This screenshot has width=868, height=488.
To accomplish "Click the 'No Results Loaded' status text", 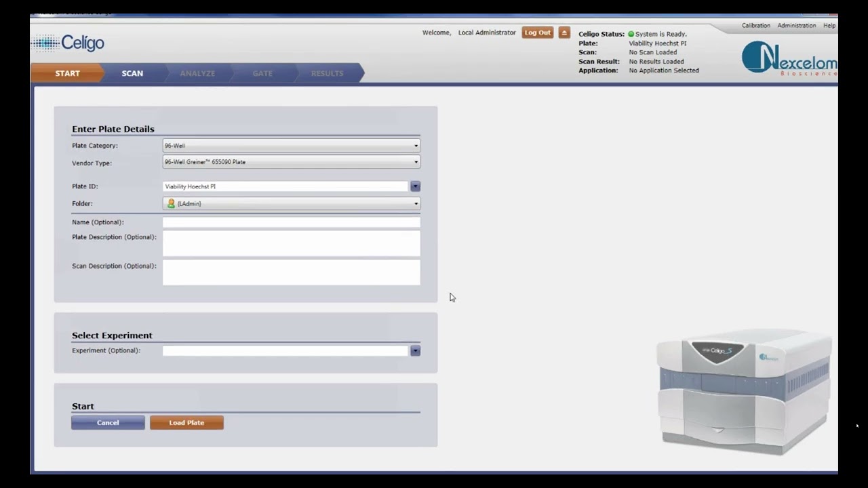I will (x=656, y=62).
